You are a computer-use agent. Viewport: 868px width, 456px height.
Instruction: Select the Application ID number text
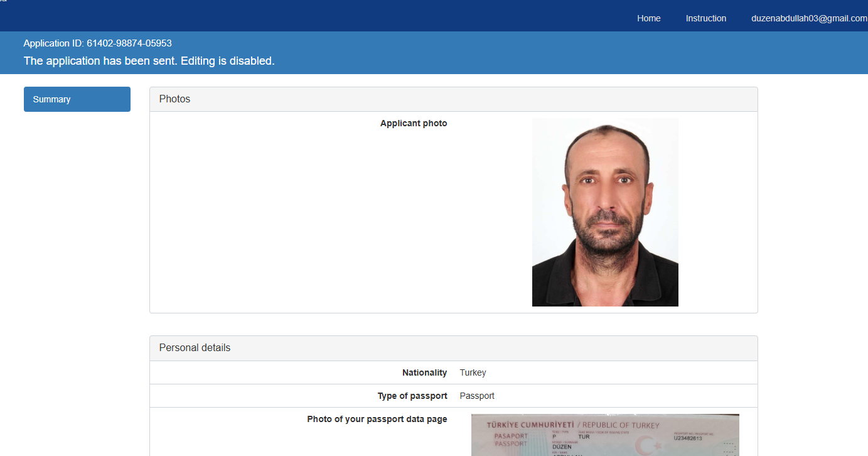(x=129, y=43)
